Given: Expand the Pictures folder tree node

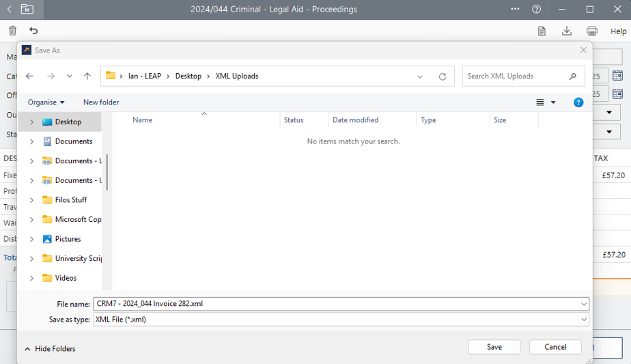Looking at the screenshot, I should [x=31, y=239].
